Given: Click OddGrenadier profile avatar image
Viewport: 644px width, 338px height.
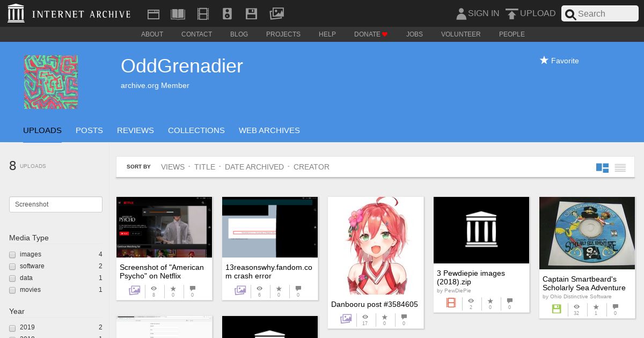Looking at the screenshot, I should (51, 82).
